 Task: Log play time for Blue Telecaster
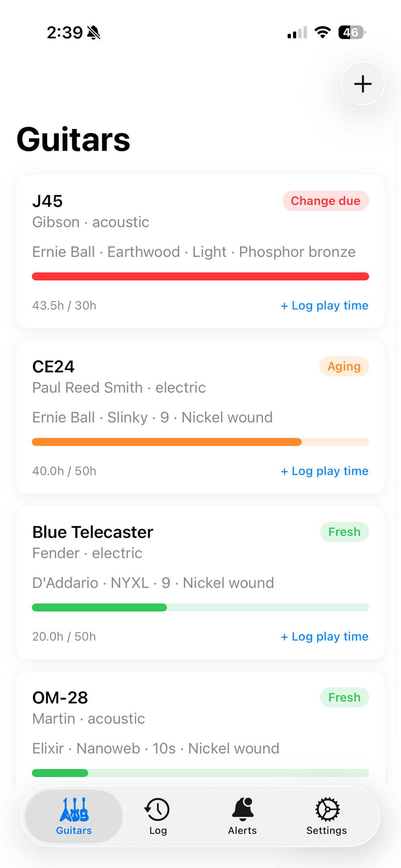324,637
